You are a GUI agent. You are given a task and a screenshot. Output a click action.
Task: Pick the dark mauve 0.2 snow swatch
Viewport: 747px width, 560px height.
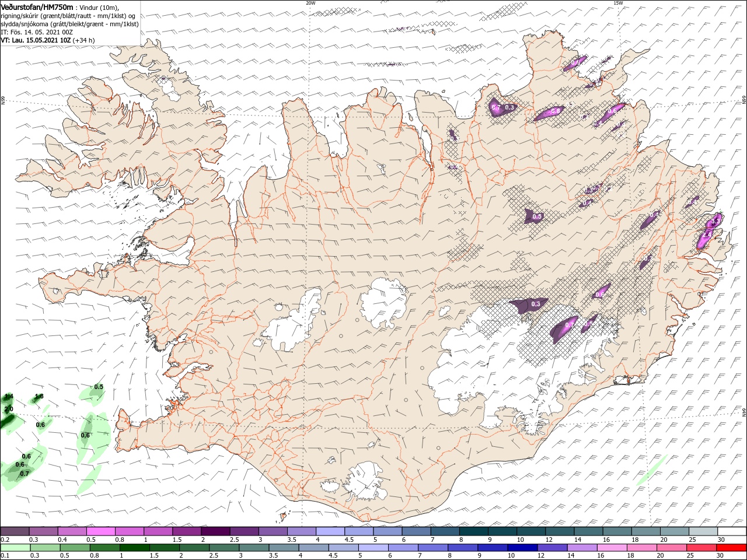(15, 531)
